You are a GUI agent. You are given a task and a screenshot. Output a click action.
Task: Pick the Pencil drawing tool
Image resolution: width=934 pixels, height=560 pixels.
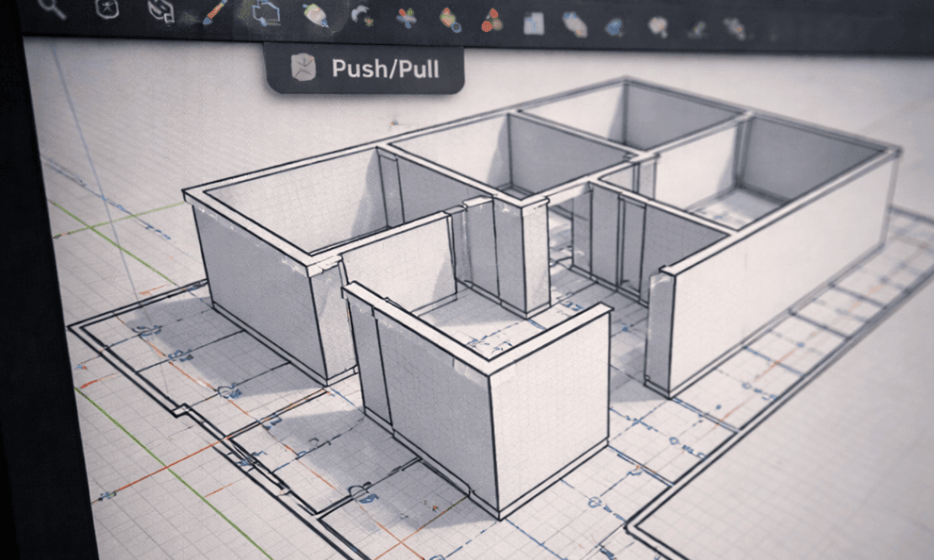212,11
